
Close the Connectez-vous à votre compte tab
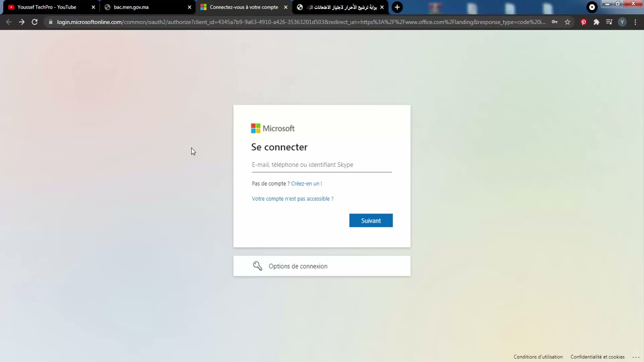click(286, 7)
